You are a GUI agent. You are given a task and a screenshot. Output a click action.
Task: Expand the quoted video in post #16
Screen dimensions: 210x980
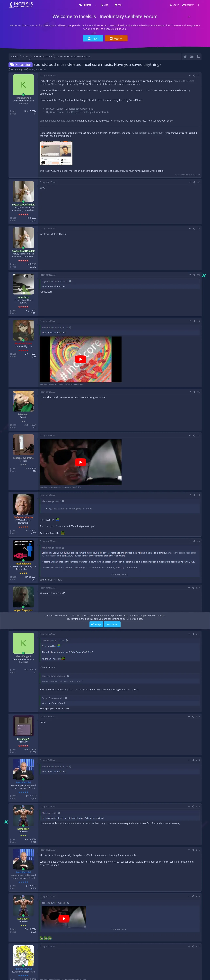click(120, 929)
